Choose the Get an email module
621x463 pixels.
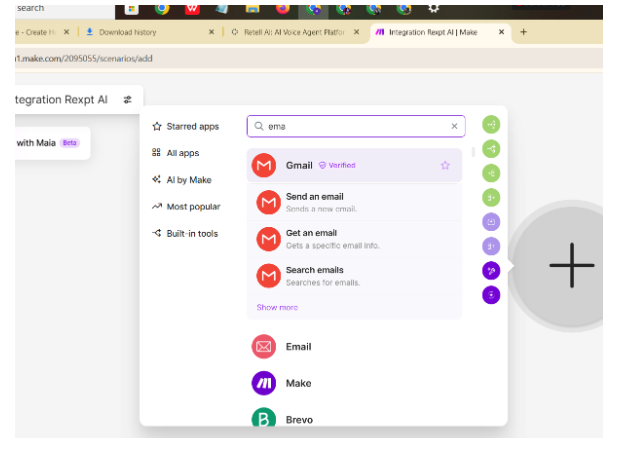pos(354,239)
